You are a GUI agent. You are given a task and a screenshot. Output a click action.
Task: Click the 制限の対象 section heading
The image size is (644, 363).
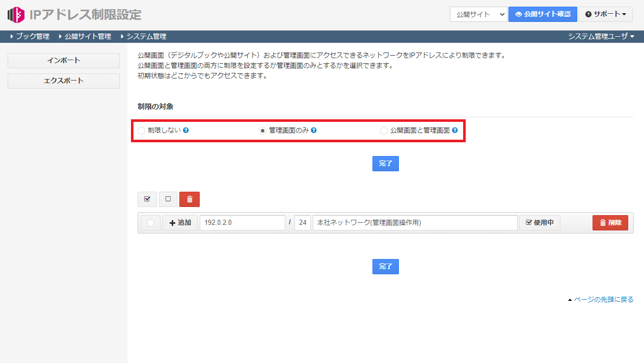pos(155,107)
